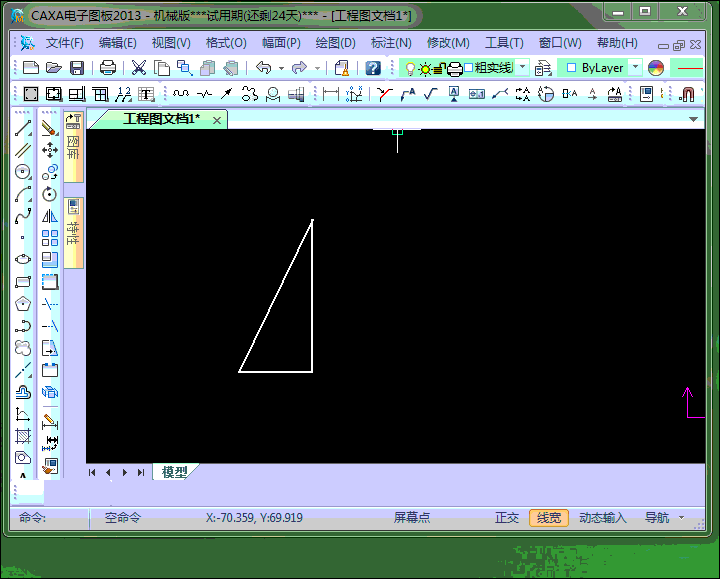Viewport: 720px width, 579px height.
Task: Click the Save file icon
Action: tap(76, 68)
